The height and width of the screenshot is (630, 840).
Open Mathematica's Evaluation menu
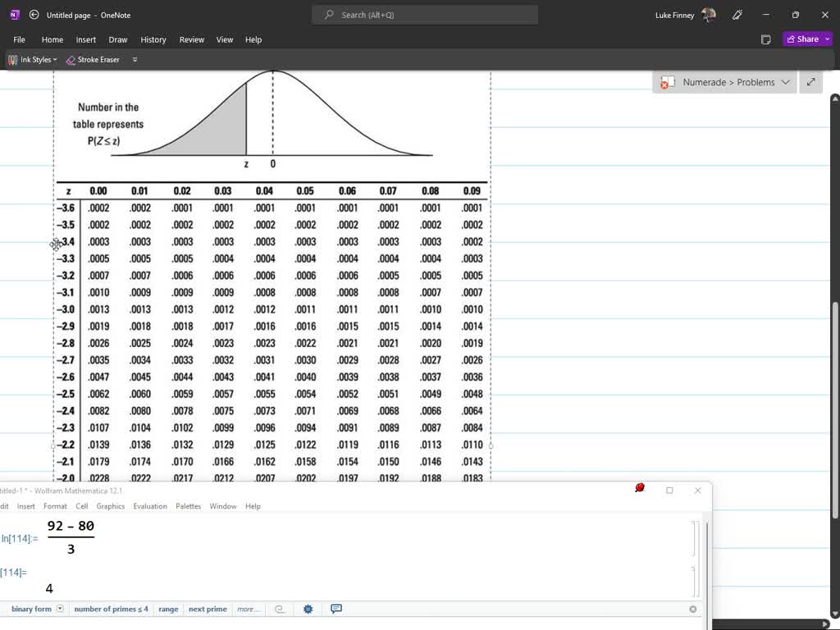(x=150, y=506)
